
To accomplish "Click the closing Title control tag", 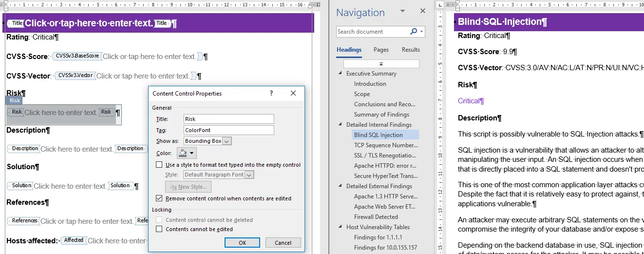I will tap(162, 23).
